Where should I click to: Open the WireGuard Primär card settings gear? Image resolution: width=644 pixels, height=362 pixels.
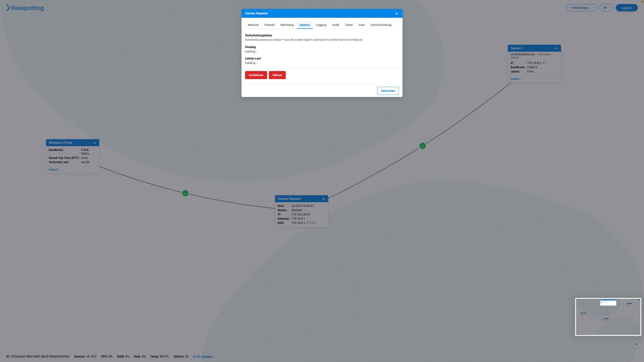click(94, 143)
